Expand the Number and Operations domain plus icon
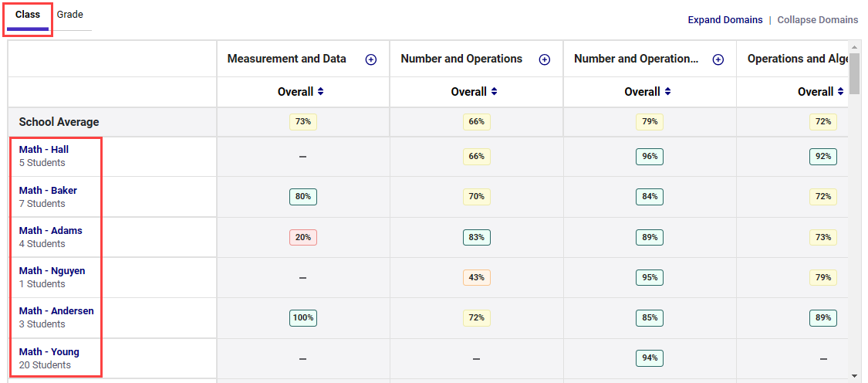868x383 pixels. 545,59
